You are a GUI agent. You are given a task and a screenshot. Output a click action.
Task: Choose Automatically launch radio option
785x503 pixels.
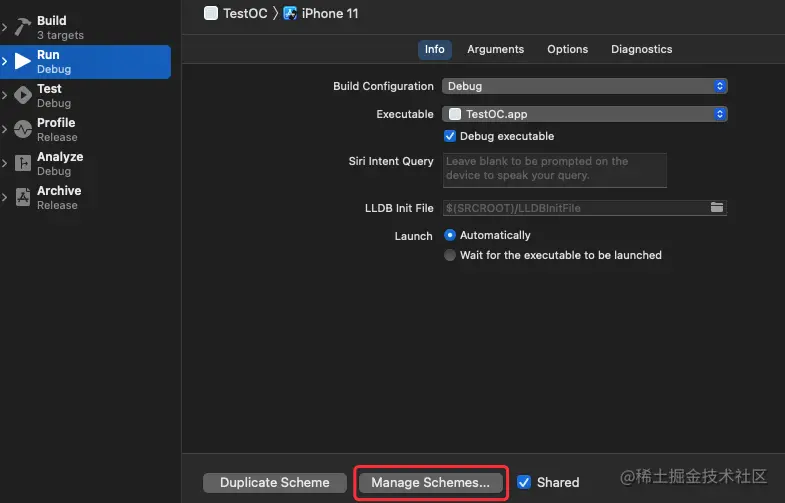450,235
